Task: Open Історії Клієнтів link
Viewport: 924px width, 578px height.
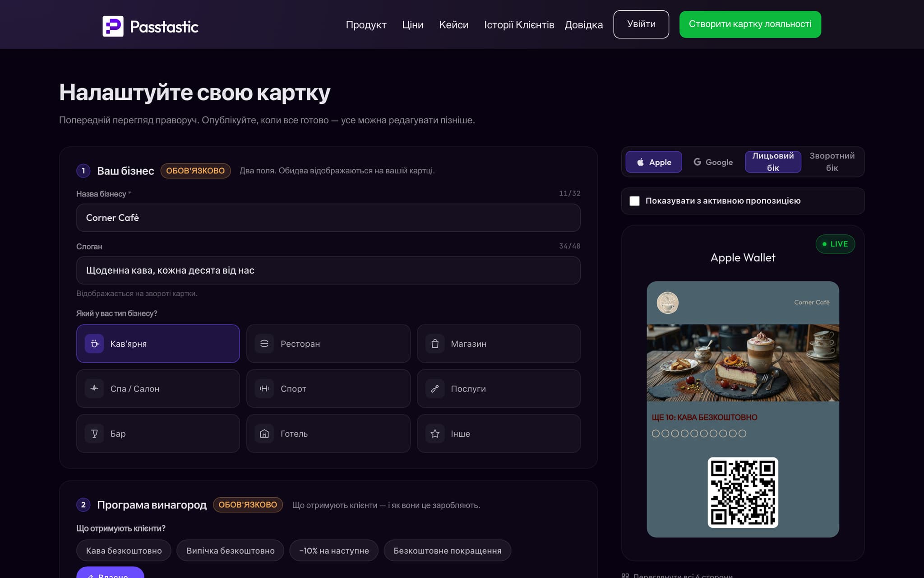Action: (519, 25)
